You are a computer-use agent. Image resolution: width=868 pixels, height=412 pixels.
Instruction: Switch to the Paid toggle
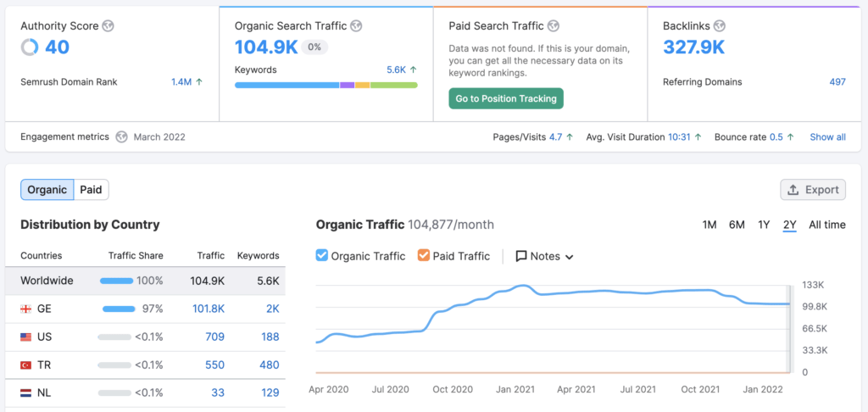91,190
